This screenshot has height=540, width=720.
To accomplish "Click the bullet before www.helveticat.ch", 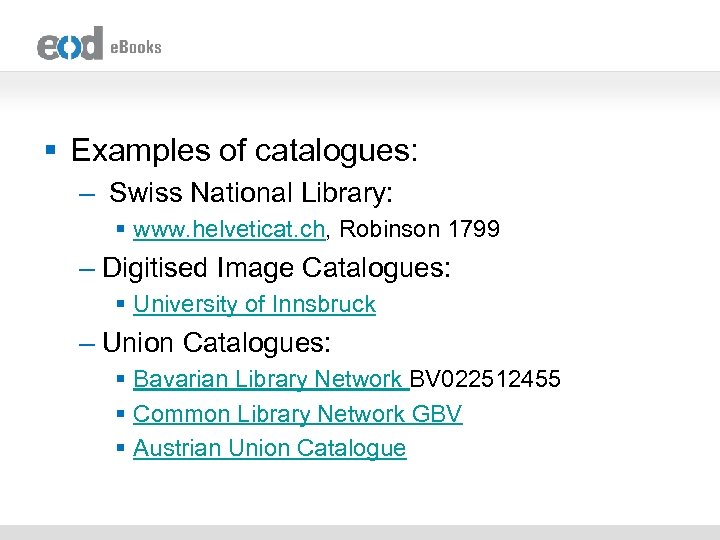I will pyautogui.click(x=122, y=231).
